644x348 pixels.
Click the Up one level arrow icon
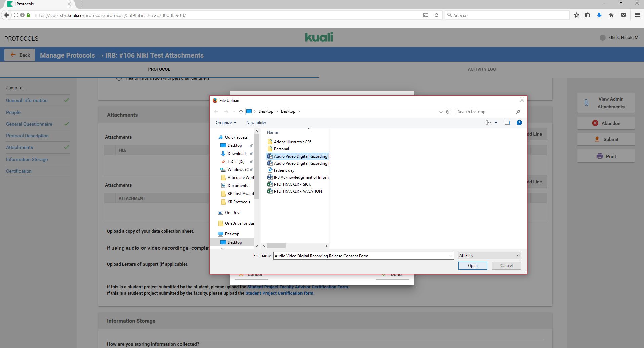[241, 112]
